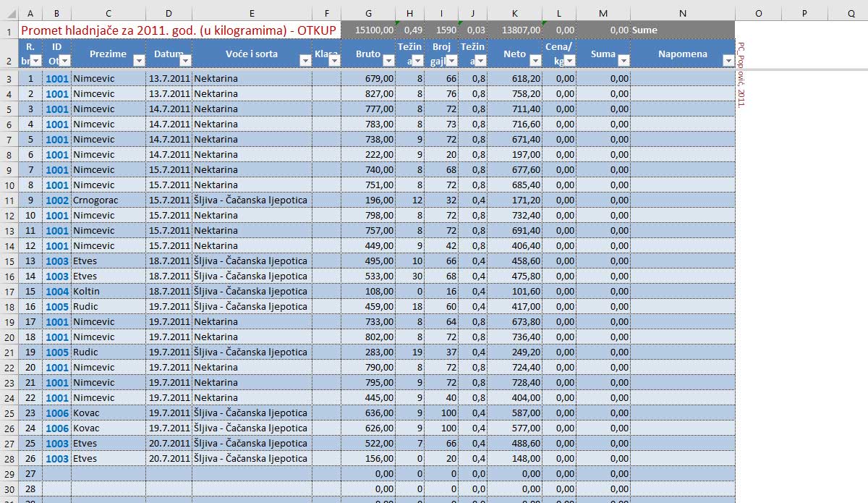Expand the Voće i sorta filter dropdown

pyautogui.click(x=305, y=61)
